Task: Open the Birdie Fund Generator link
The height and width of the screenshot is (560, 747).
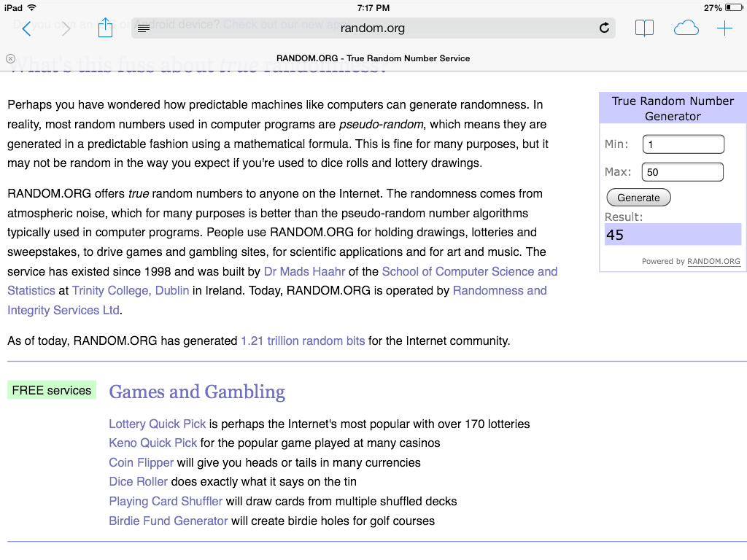Action: coord(169,521)
